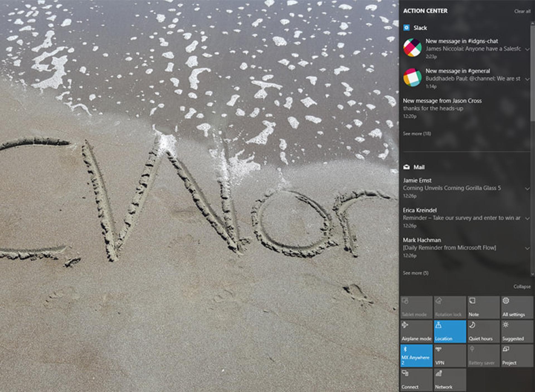Turn off the Location toggle

pos(450,331)
